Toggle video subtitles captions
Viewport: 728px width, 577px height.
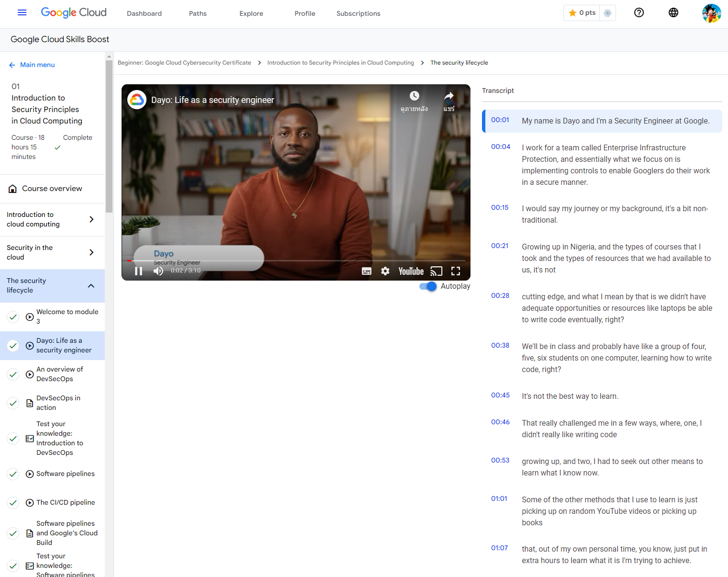(367, 272)
